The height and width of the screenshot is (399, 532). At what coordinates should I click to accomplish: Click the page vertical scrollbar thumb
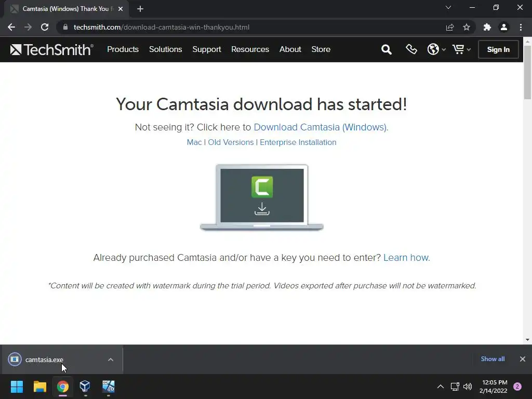tap(527, 72)
